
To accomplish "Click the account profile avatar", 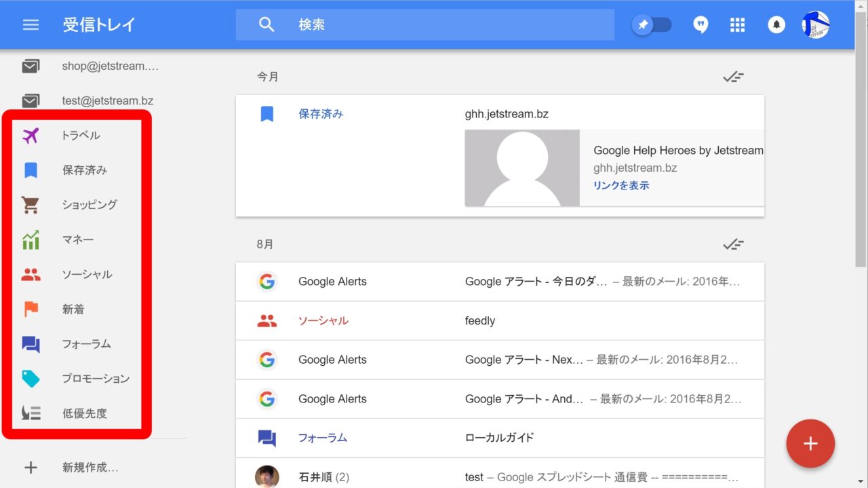I will coord(815,25).
